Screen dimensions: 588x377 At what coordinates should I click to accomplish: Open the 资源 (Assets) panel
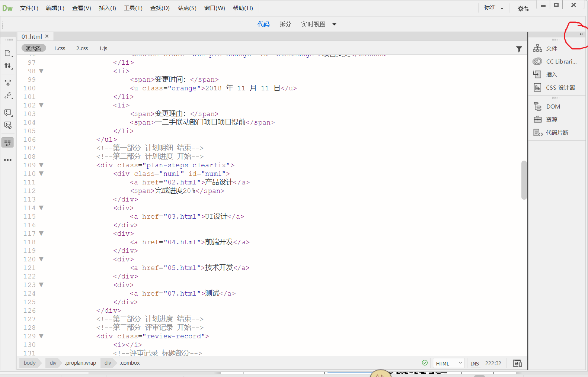tap(545, 119)
